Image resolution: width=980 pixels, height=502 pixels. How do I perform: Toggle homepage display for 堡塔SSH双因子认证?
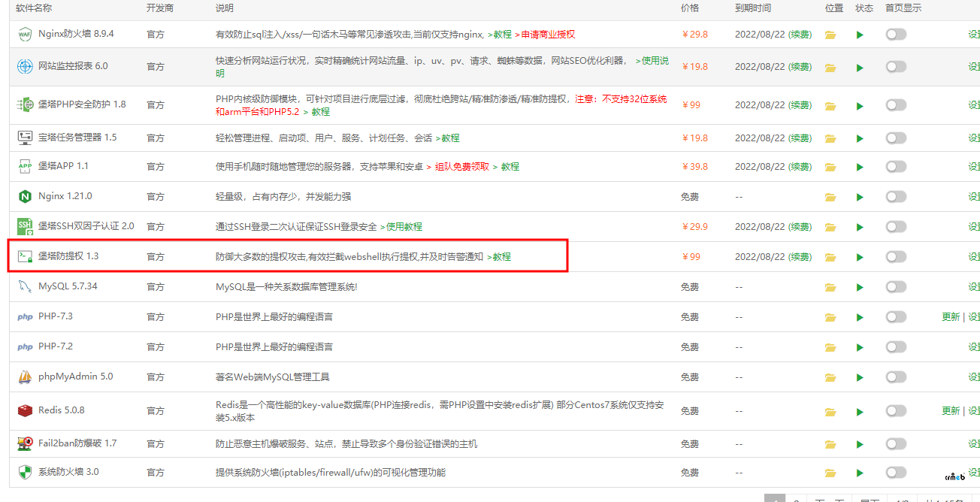click(x=896, y=226)
